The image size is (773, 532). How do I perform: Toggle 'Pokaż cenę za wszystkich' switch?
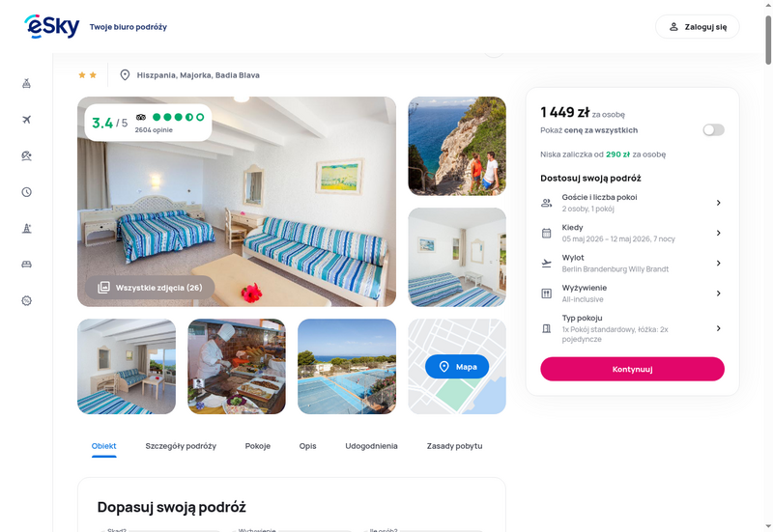point(713,130)
